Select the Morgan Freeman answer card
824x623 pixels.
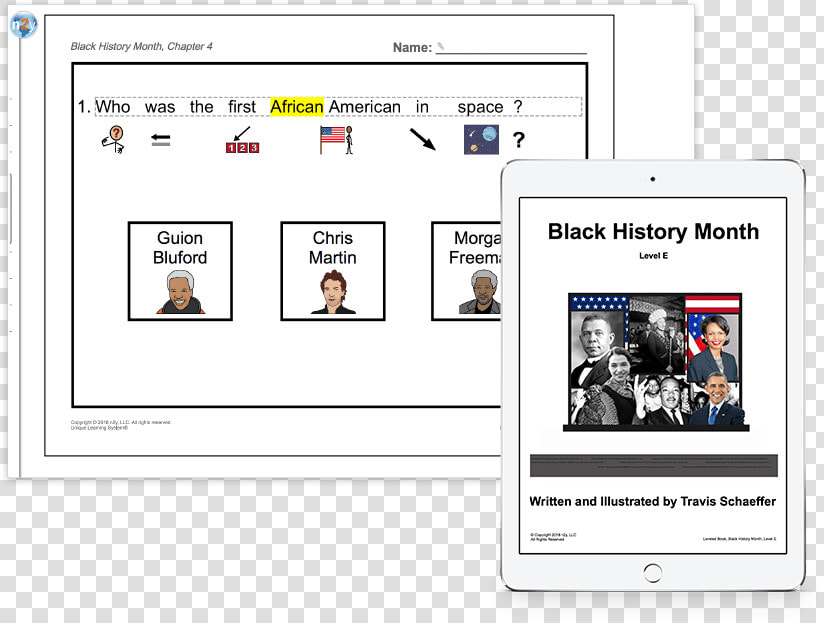coord(467,271)
